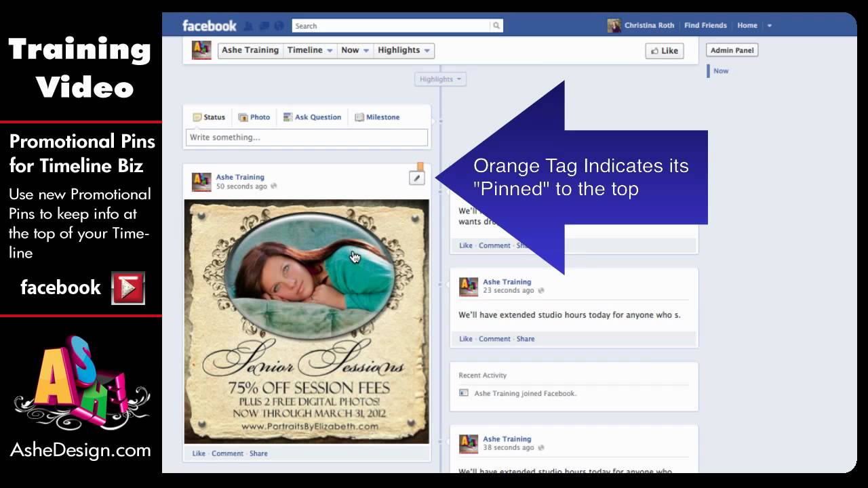Share the pinned Senior Sessions post

tap(258, 453)
